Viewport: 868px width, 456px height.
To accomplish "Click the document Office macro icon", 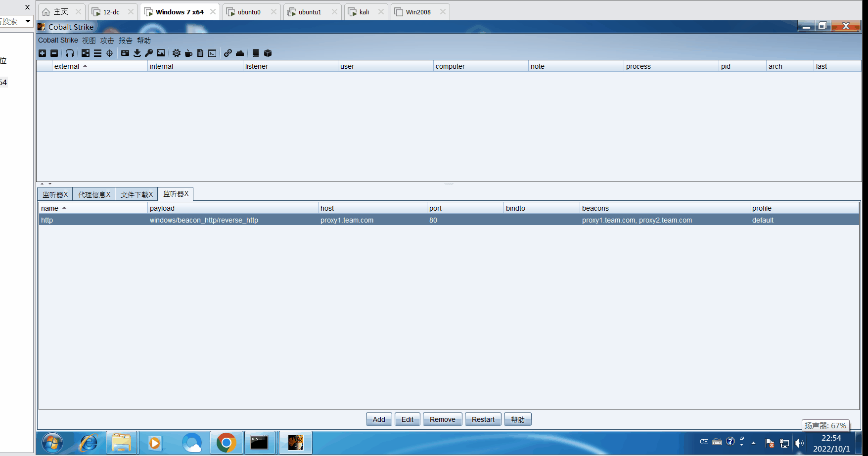I will point(200,53).
